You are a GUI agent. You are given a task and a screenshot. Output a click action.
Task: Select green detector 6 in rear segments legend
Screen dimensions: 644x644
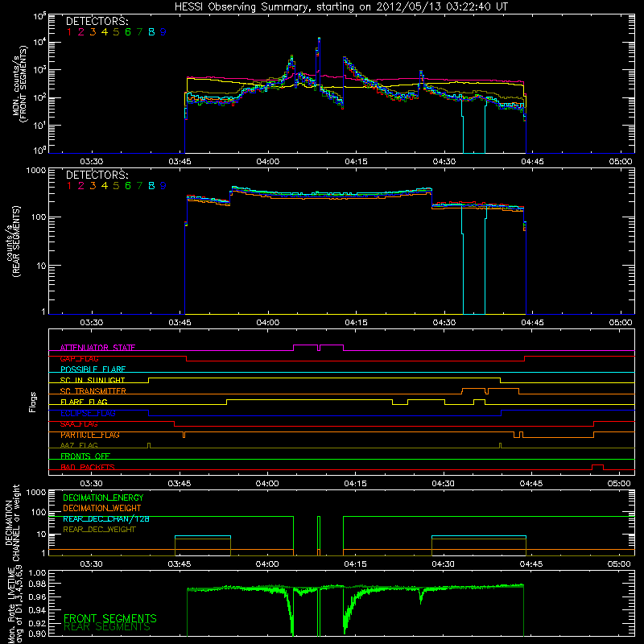click(128, 186)
